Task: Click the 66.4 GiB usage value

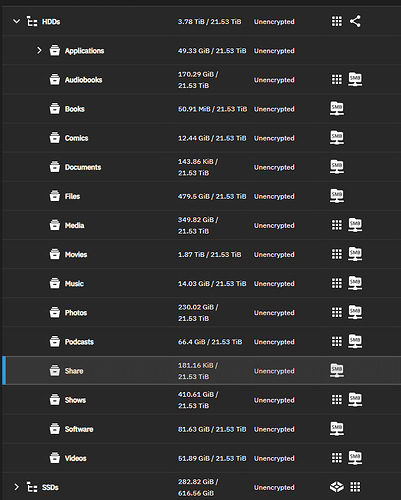Action: 191,342
